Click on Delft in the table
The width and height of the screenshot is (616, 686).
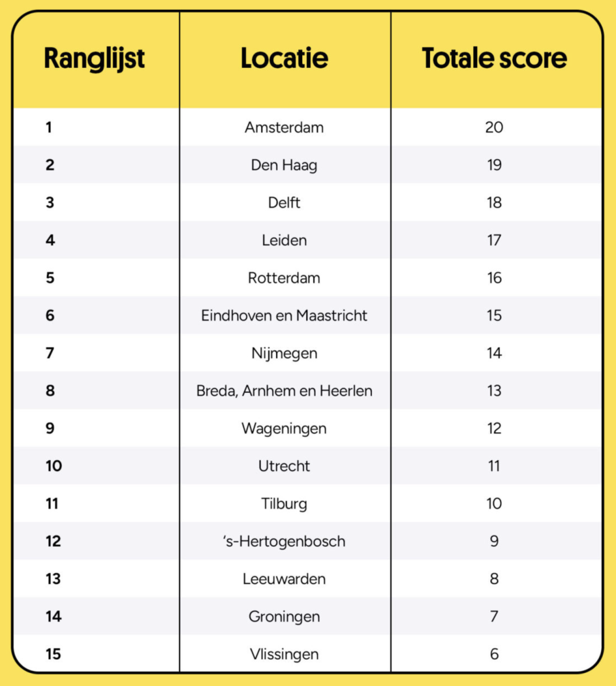(284, 202)
